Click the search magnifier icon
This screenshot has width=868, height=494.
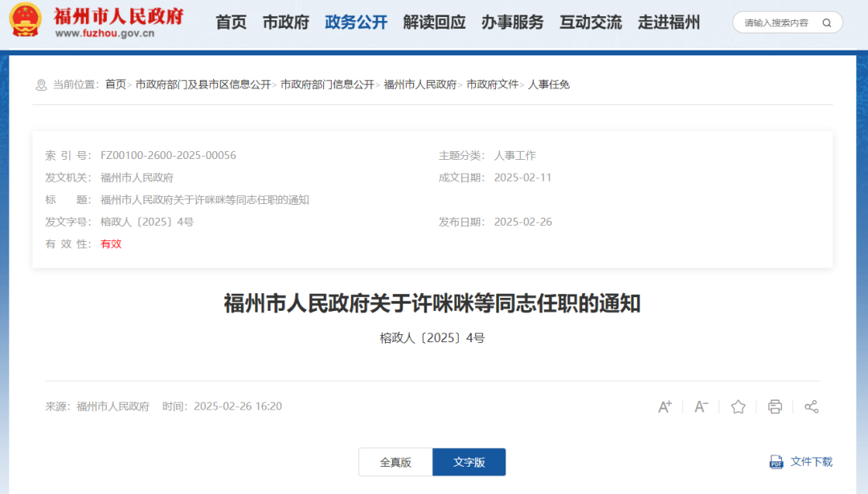coord(827,22)
